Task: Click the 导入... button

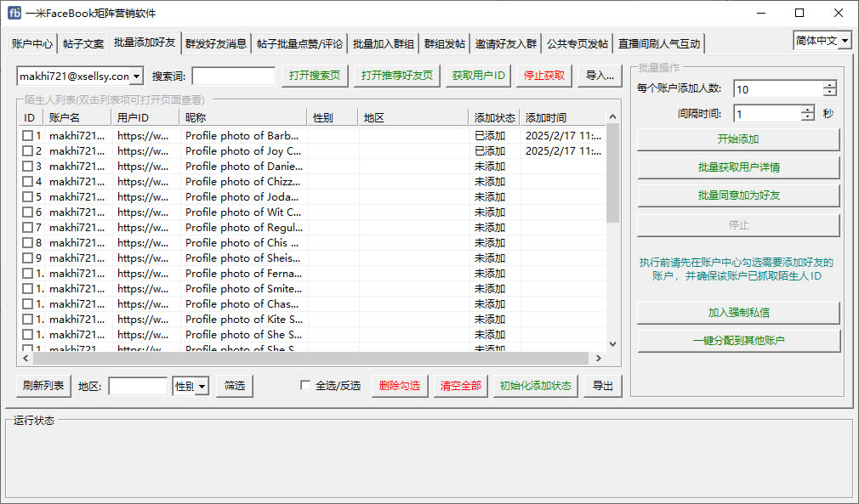Action: click(x=600, y=76)
